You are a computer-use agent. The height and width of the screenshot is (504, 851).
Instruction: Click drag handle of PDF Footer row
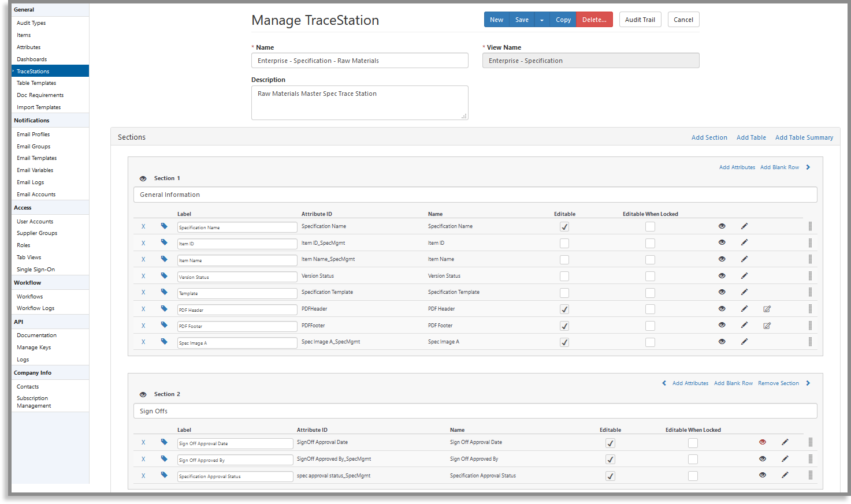[x=810, y=326]
